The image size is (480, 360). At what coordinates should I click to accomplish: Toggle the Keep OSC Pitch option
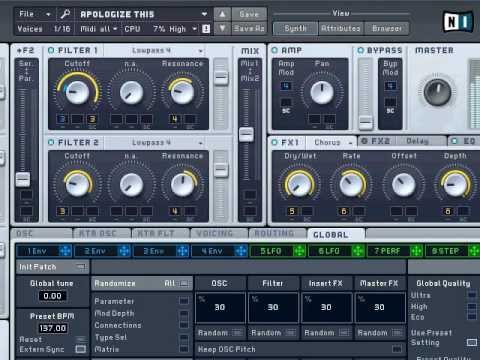397,349
